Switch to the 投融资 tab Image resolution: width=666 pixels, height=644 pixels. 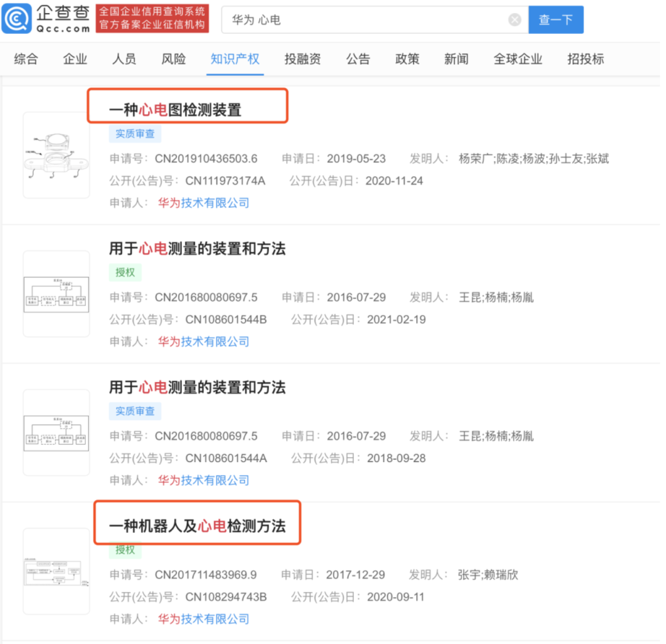(x=302, y=59)
